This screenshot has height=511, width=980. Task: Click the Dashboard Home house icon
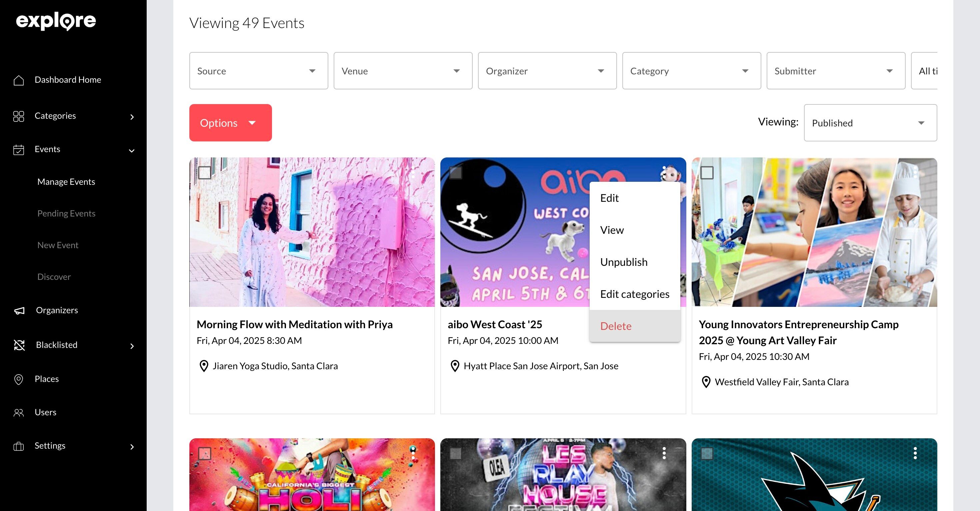click(19, 80)
